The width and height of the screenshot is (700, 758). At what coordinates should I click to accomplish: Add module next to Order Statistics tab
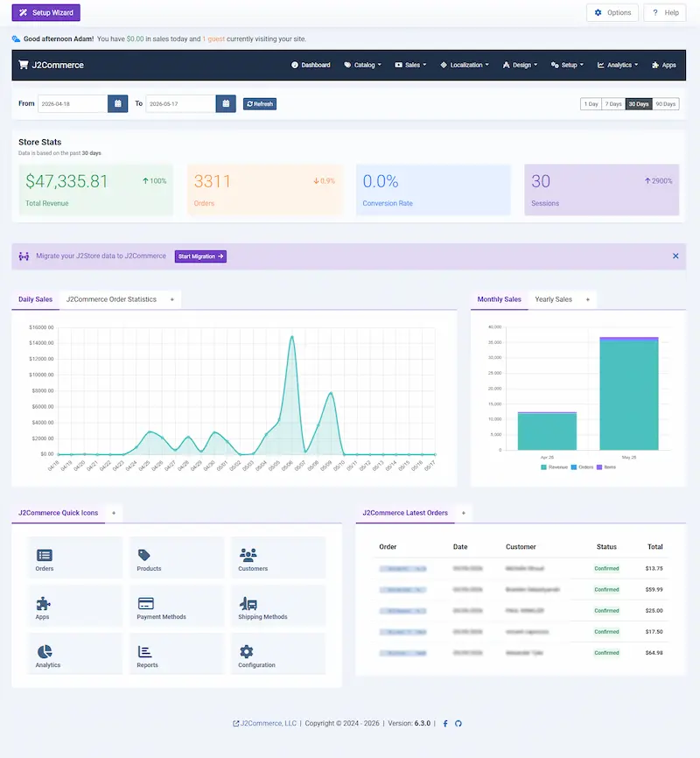[172, 299]
